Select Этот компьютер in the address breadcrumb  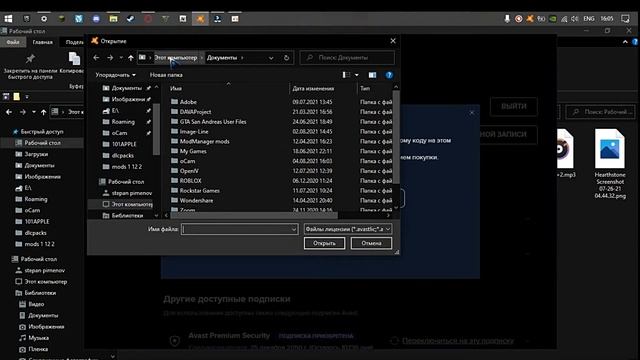pyautogui.click(x=176, y=58)
